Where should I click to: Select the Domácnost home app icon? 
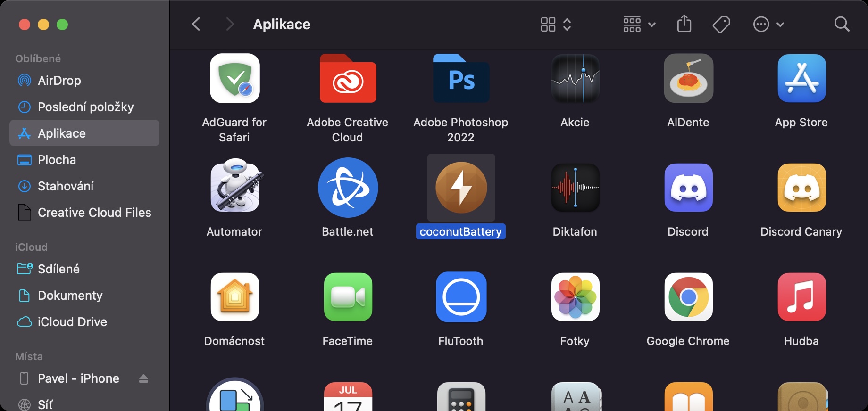point(235,297)
